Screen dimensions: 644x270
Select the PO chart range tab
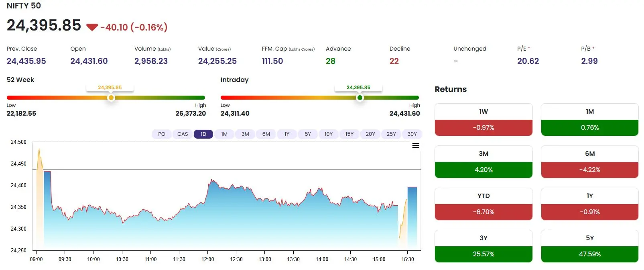click(162, 134)
